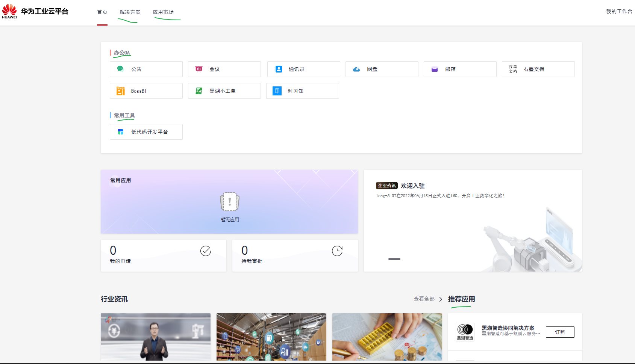Click the 企业资讯 tag
This screenshot has width=635, height=364.
pos(387,186)
